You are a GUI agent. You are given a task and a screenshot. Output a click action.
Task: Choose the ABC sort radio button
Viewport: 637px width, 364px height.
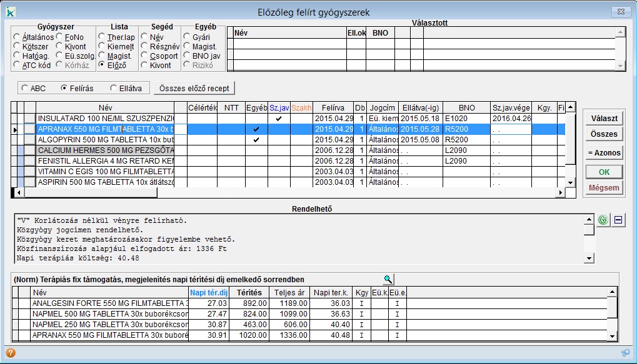[25, 88]
